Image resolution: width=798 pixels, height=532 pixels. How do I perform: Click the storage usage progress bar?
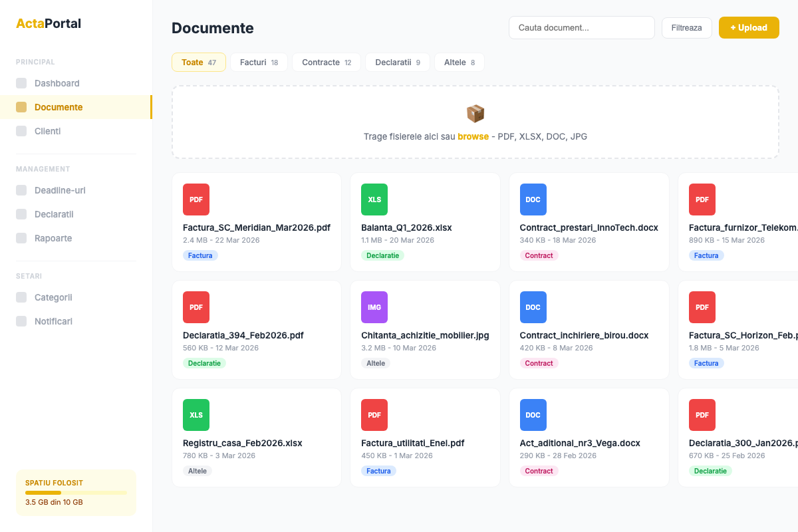76,492
